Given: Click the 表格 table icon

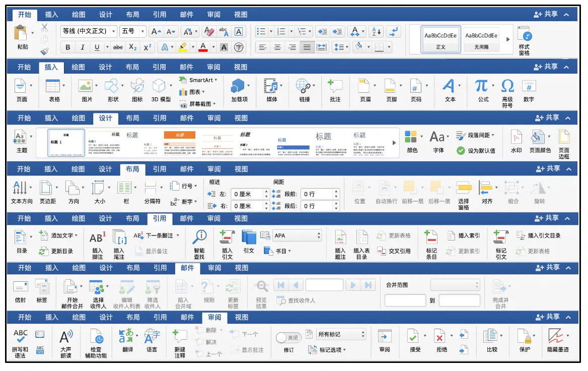Looking at the screenshot, I should [52, 86].
